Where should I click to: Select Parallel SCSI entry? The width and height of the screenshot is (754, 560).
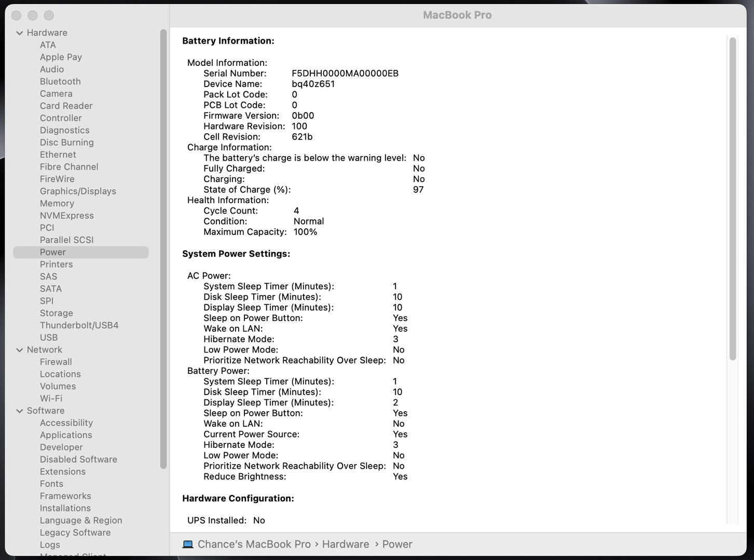pyautogui.click(x=66, y=240)
